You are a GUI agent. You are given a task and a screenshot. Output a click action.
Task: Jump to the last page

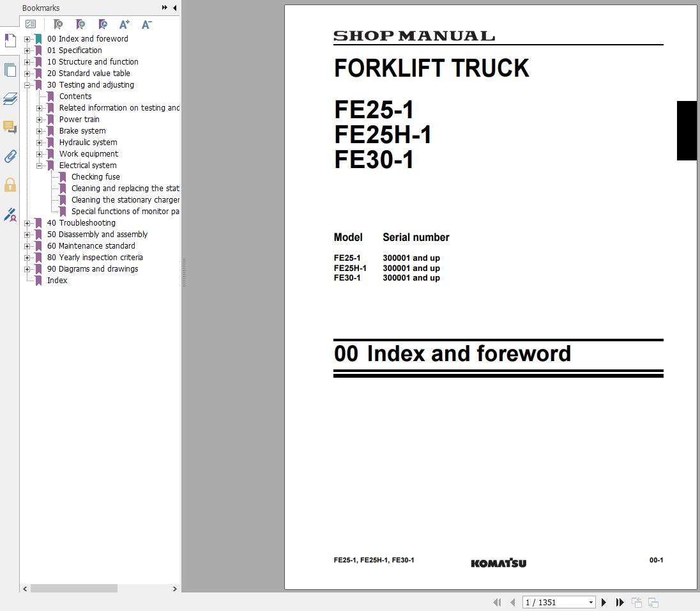[620, 602]
